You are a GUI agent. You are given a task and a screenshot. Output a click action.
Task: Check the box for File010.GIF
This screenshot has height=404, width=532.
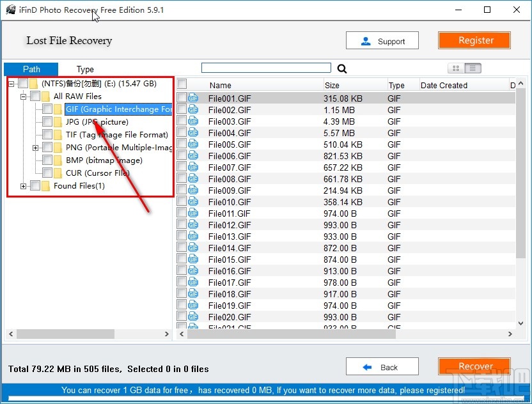click(182, 201)
